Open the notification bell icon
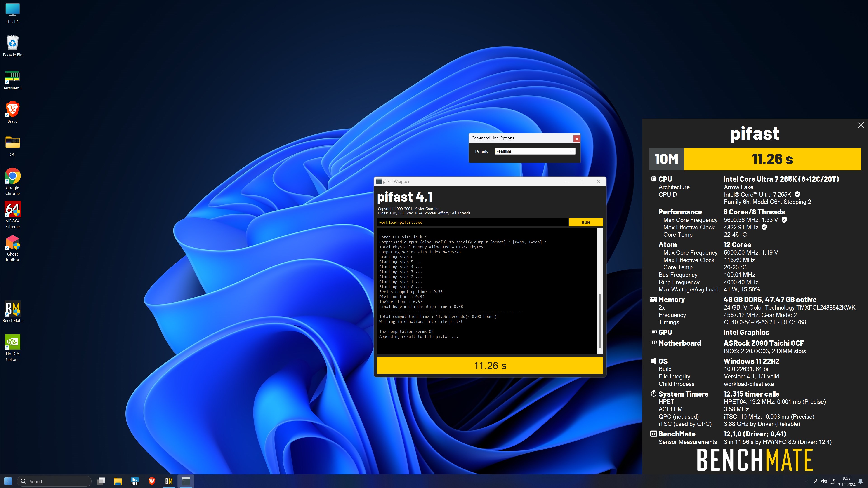 click(861, 481)
